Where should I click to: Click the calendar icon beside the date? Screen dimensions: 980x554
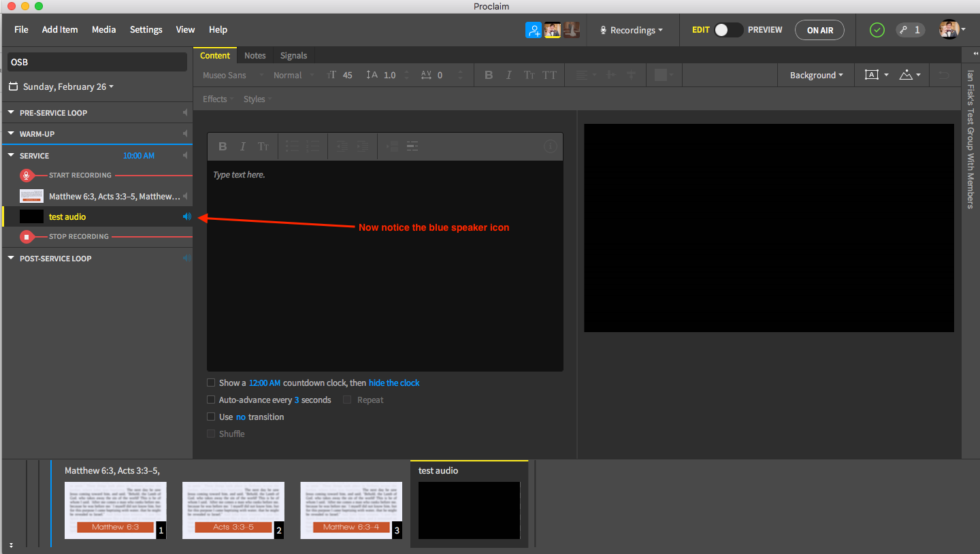tap(14, 87)
